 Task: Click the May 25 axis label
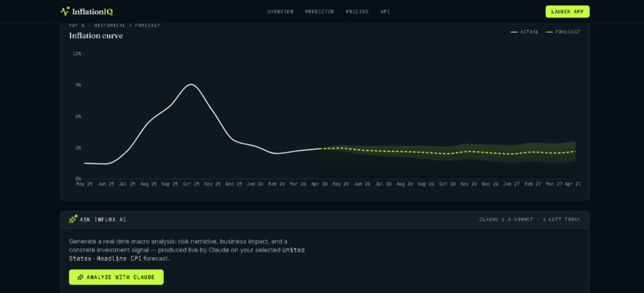tap(85, 184)
